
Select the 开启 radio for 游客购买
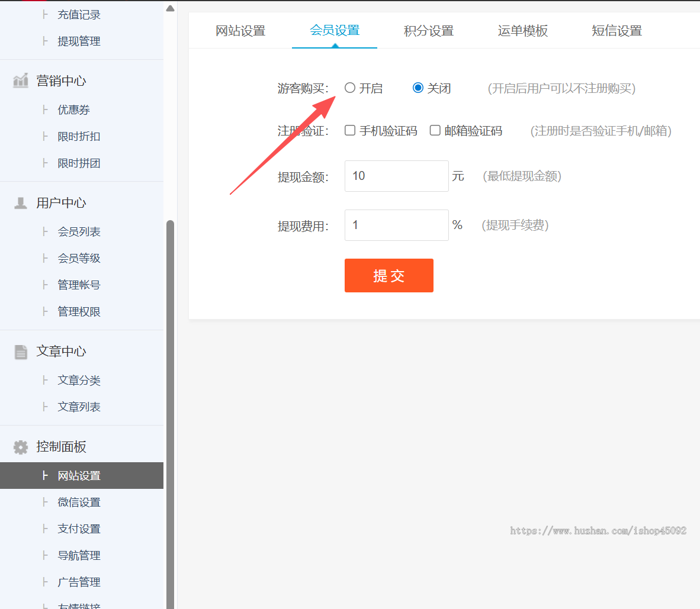pos(350,88)
